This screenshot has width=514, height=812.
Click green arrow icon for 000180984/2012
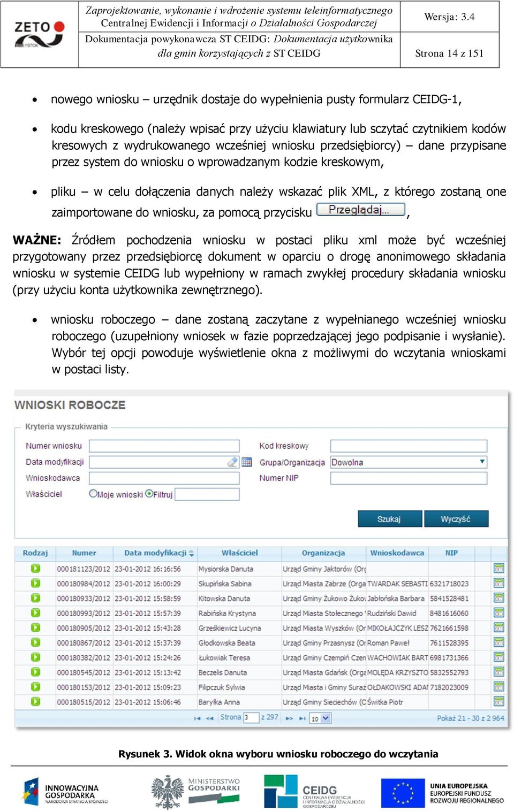point(35,583)
